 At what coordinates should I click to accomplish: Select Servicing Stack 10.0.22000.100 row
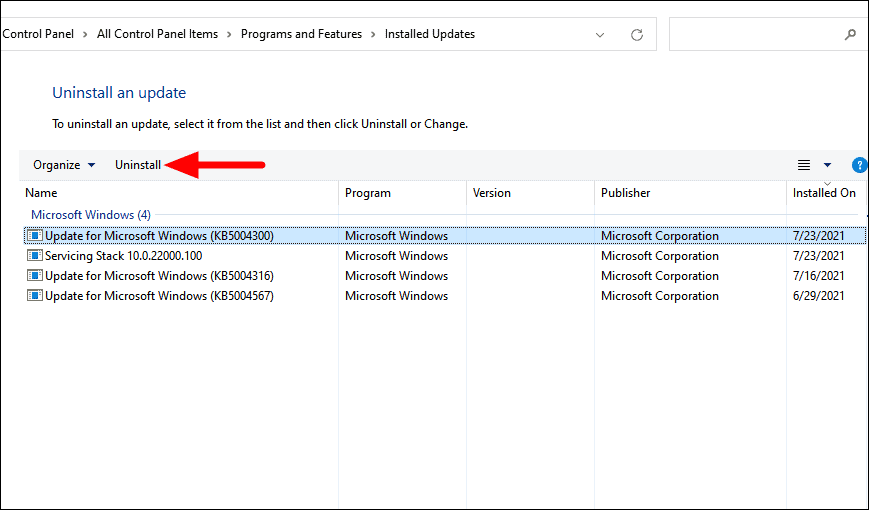click(x=444, y=256)
